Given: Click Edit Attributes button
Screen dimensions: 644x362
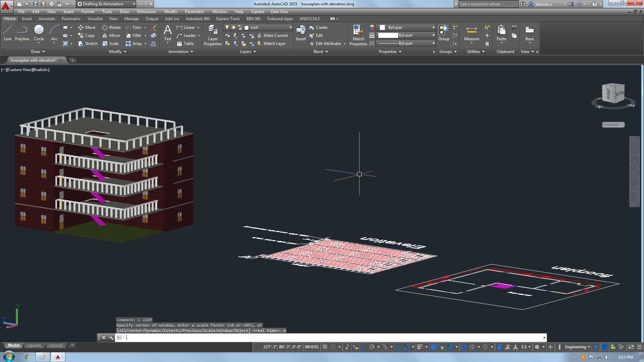Looking at the screenshot, I should click(325, 44).
